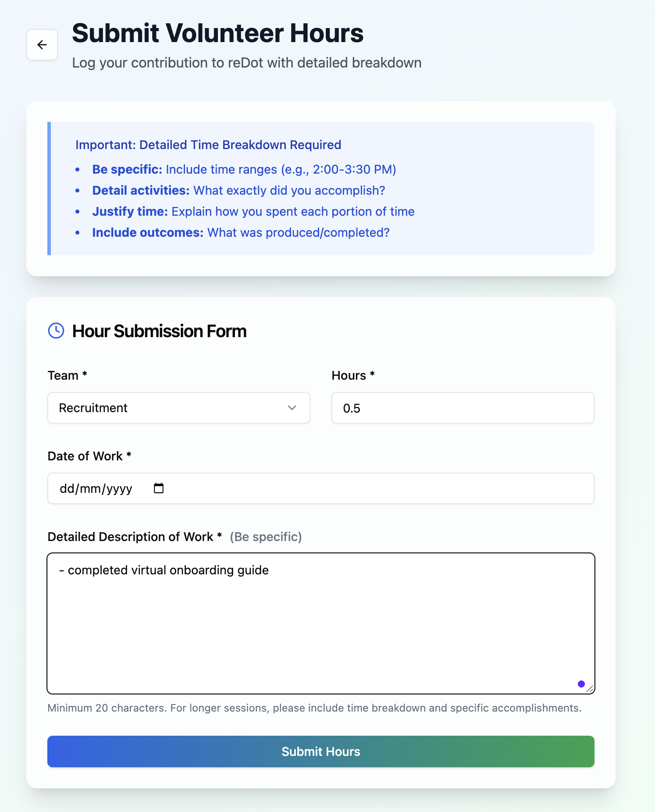This screenshot has width=655, height=812.
Task: Click the Hour Submission Form heading text
Action: pos(159,331)
